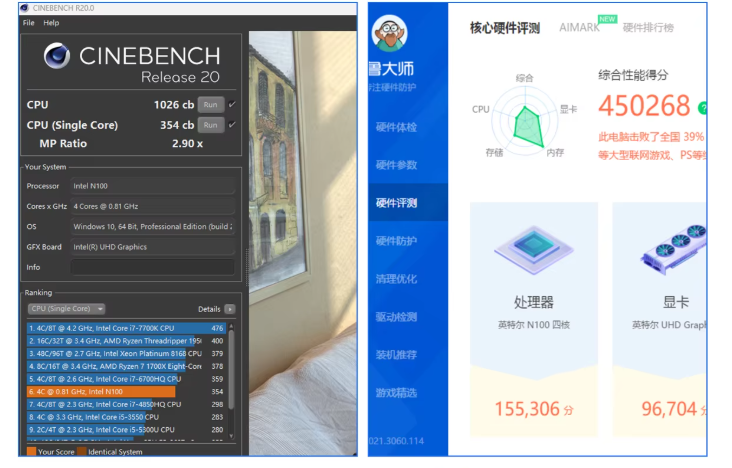732x468 pixels.
Task: Toggle the checkmark next to CPU (Single Core)
Action: click(232, 125)
